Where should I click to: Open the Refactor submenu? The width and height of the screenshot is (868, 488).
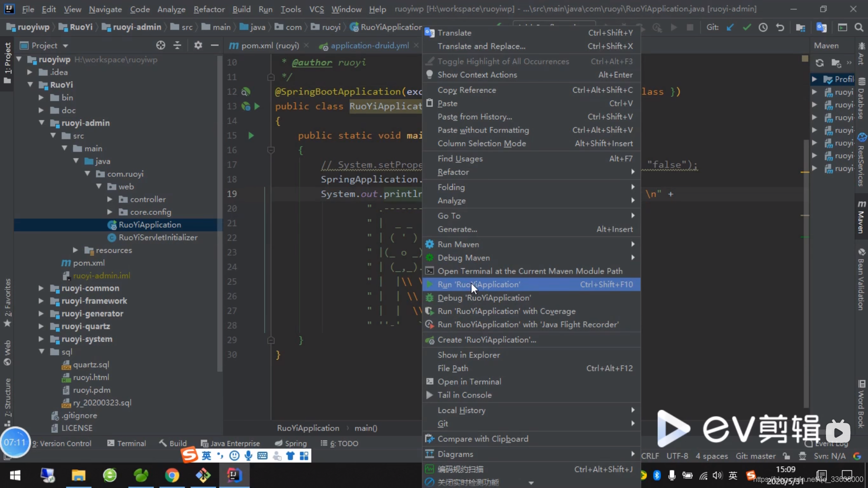(531, 172)
